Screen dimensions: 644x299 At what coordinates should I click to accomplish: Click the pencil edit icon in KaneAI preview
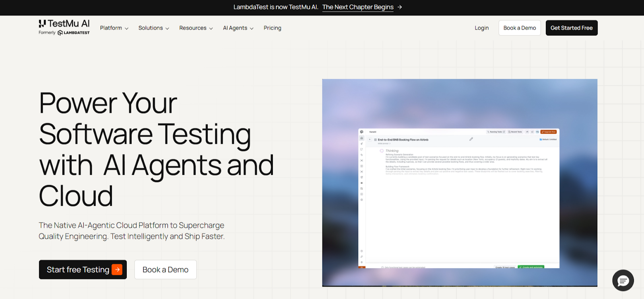pyautogui.click(x=471, y=139)
